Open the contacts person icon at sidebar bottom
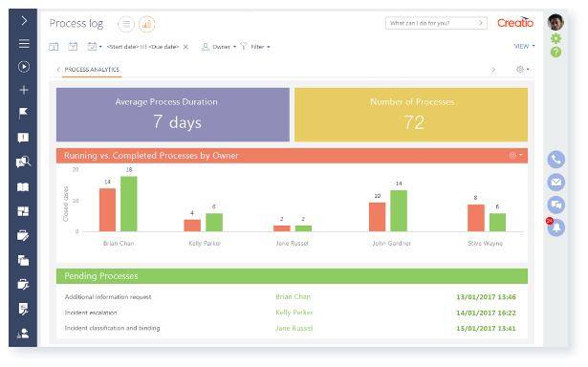The image size is (588, 367). (23, 334)
